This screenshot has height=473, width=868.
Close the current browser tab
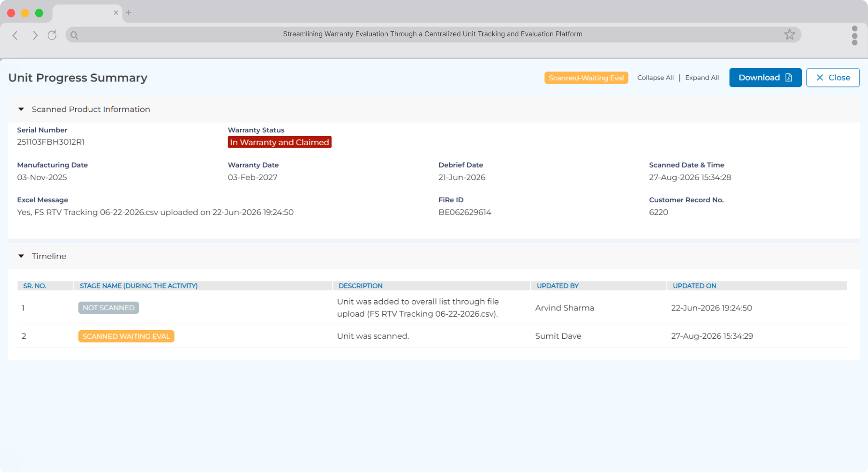point(116,13)
